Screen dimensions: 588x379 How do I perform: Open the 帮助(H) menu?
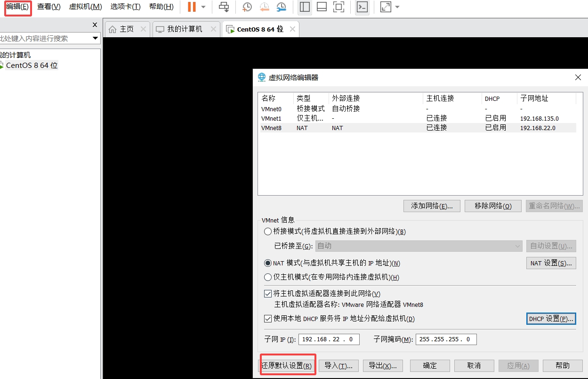click(x=161, y=7)
